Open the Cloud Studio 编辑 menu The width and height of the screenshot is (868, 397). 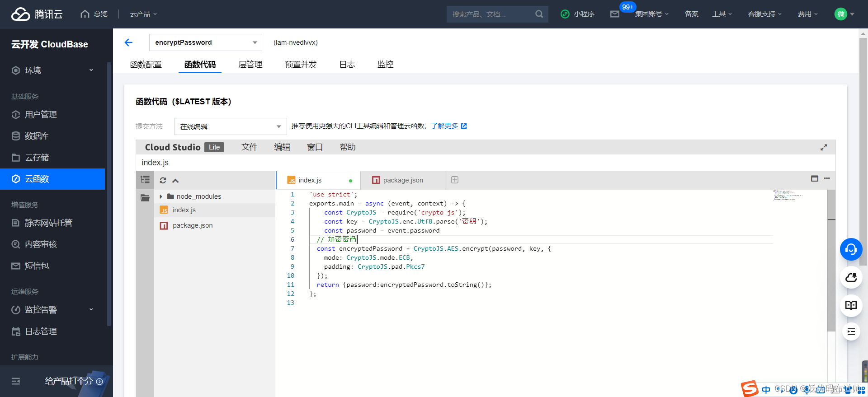(x=282, y=147)
